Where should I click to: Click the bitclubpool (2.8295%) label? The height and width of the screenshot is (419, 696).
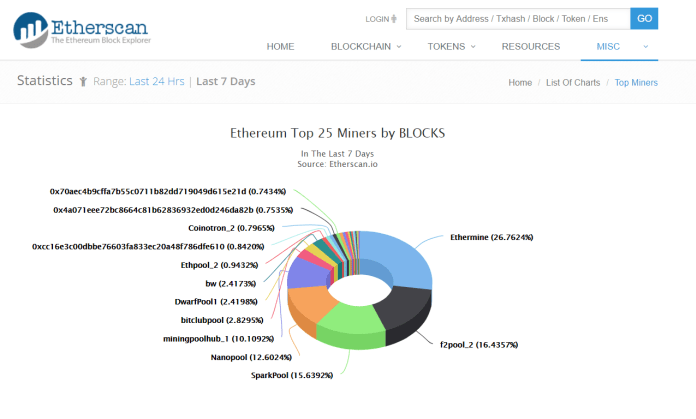click(222, 320)
